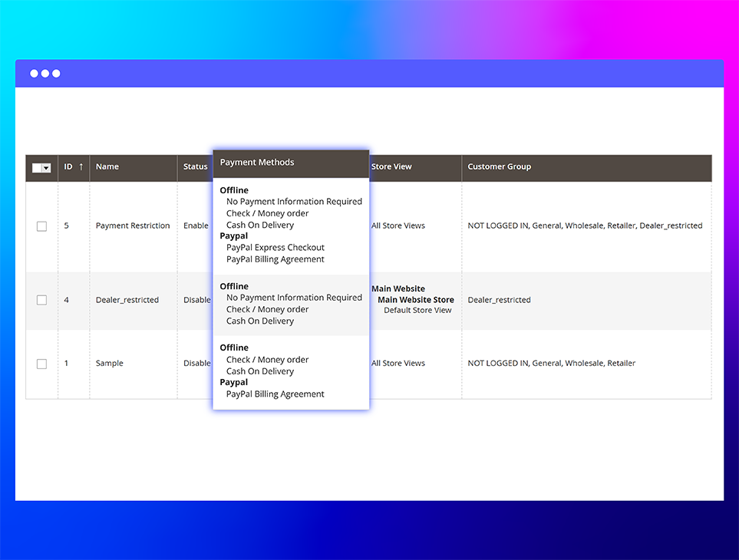Select the name 'Sample'
This screenshot has width=739, height=560.
click(109, 363)
